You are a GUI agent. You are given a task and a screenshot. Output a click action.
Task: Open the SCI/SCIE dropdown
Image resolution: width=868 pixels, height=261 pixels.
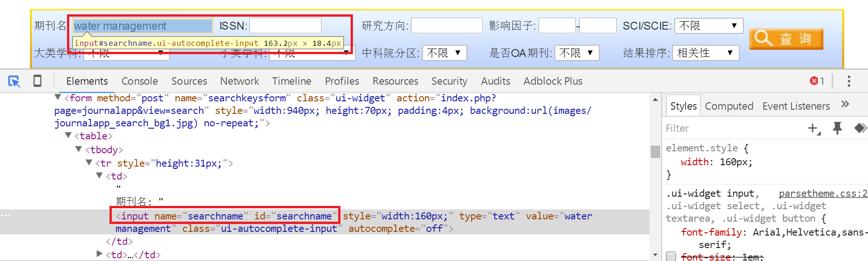(x=709, y=25)
